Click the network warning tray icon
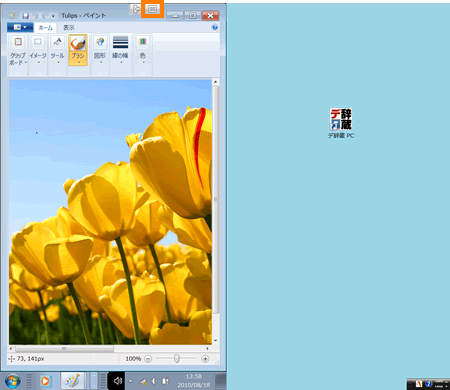The height and width of the screenshot is (390, 450). coord(143,381)
